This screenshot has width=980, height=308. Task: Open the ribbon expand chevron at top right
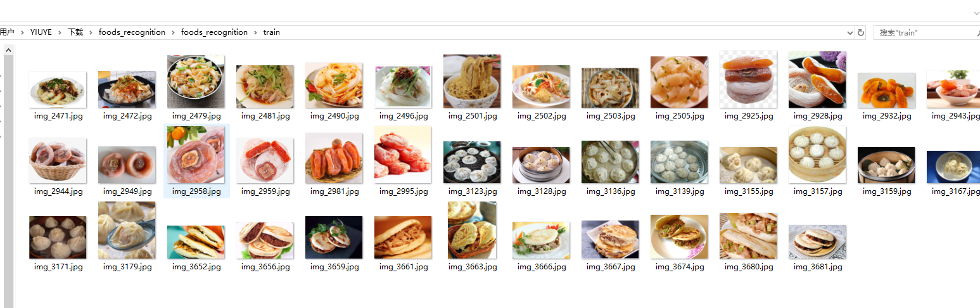tap(976, 13)
